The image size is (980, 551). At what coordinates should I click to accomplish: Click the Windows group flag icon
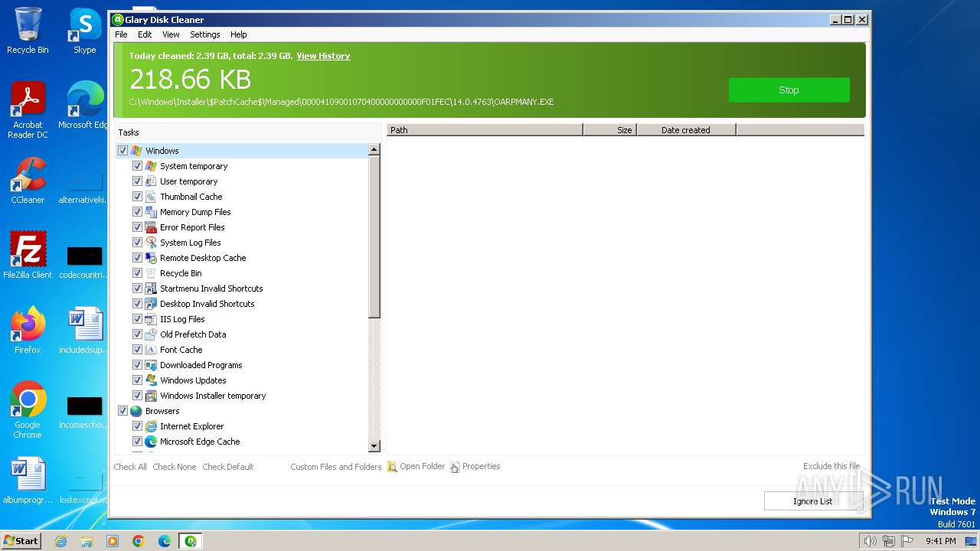136,151
